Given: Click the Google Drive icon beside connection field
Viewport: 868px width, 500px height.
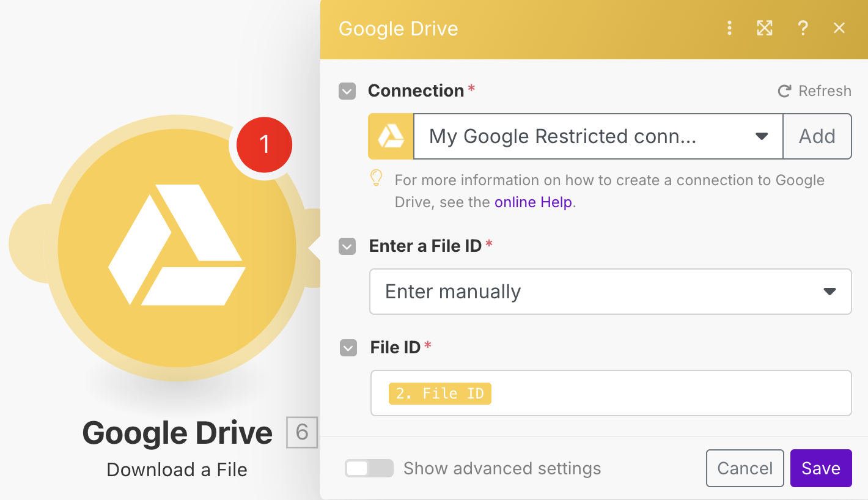Looking at the screenshot, I should [x=391, y=136].
